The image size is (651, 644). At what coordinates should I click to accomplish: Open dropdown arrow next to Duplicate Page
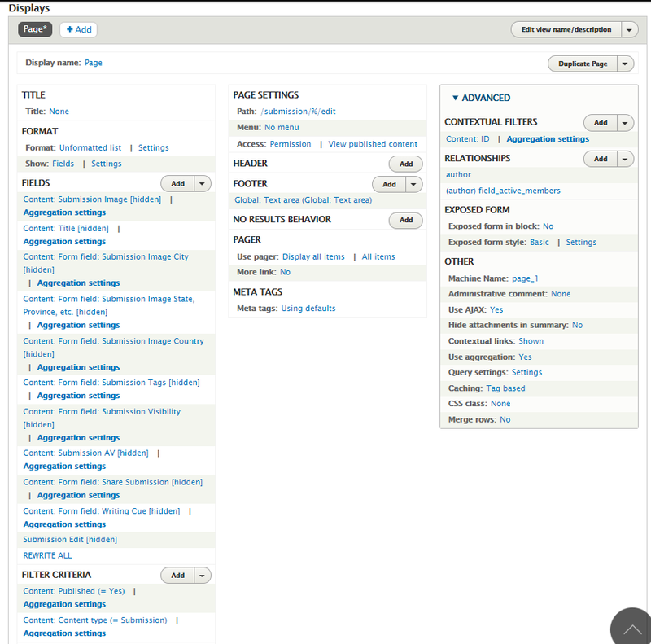pyautogui.click(x=624, y=64)
